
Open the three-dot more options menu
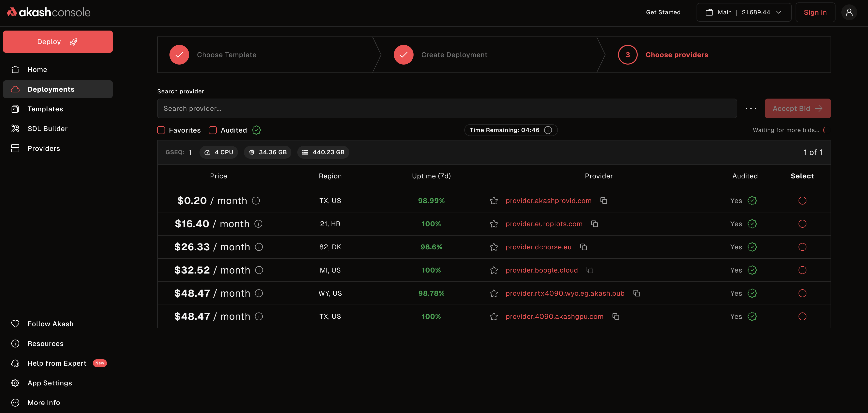pos(751,109)
